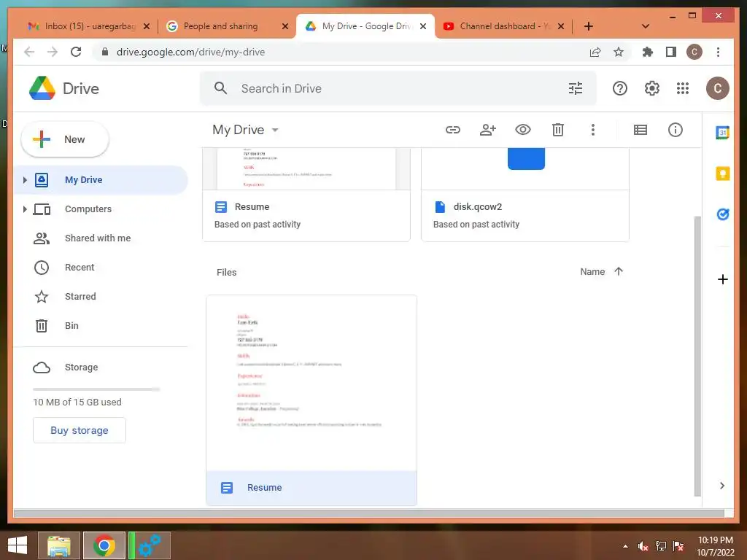Open Google apps grid
The image size is (747, 560).
pos(683,88)
